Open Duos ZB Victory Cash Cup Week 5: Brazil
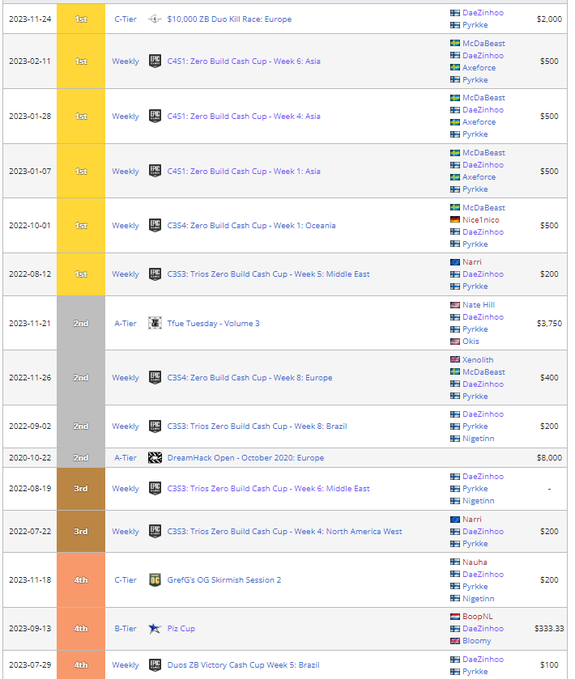Screen dimensions: 575x679 tap(243, 665)
